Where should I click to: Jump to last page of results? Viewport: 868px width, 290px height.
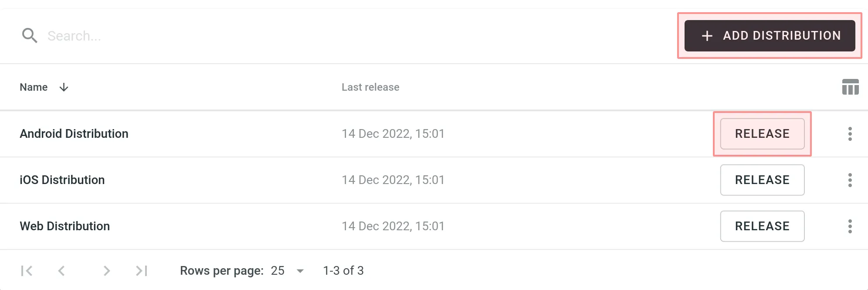(x=142, y=271)
